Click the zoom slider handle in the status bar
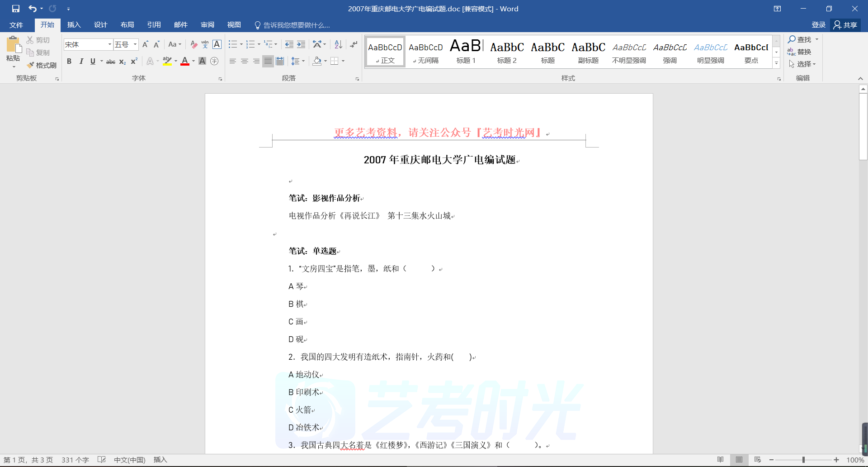This screenshot has height=467, width=868. point(803,460)
